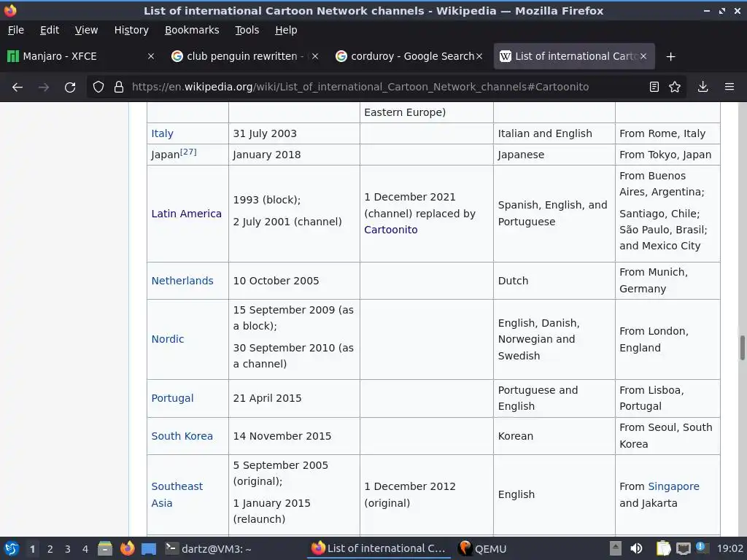The width and height of the screenshot is (747, 560).
Task: Close the corduroy Google Search tab
Action: pos(479,57)
